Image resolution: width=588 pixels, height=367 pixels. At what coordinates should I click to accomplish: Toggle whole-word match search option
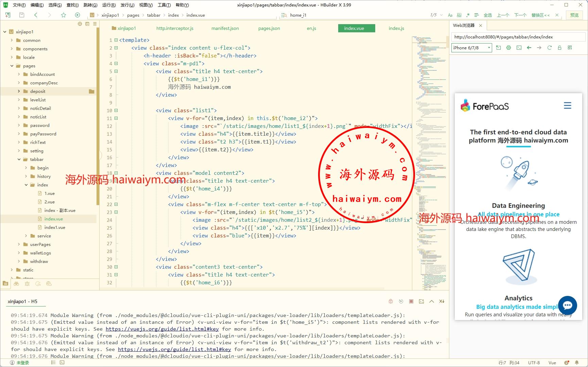click(459, 15)
